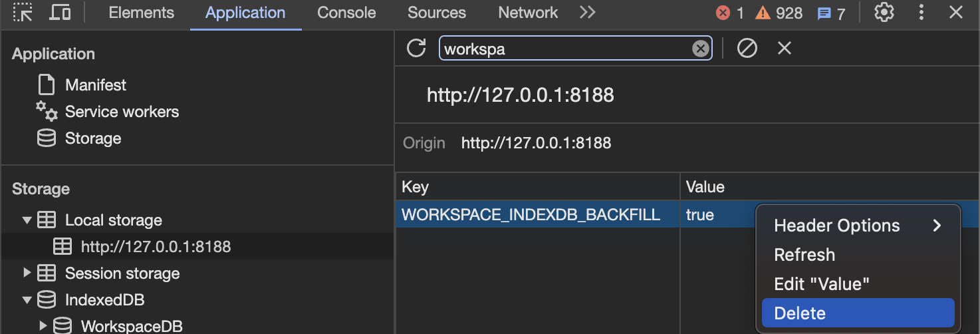Image resolution: width=980 pixels, height=334 pixels.
Task: Open Service workers in Application section
Action: tap(122, 112)
